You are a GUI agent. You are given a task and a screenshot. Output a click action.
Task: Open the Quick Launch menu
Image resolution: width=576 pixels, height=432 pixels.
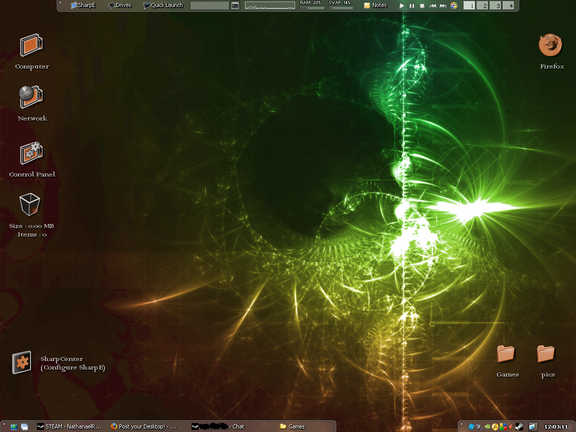pyautogui.click(x=163, y=5)
